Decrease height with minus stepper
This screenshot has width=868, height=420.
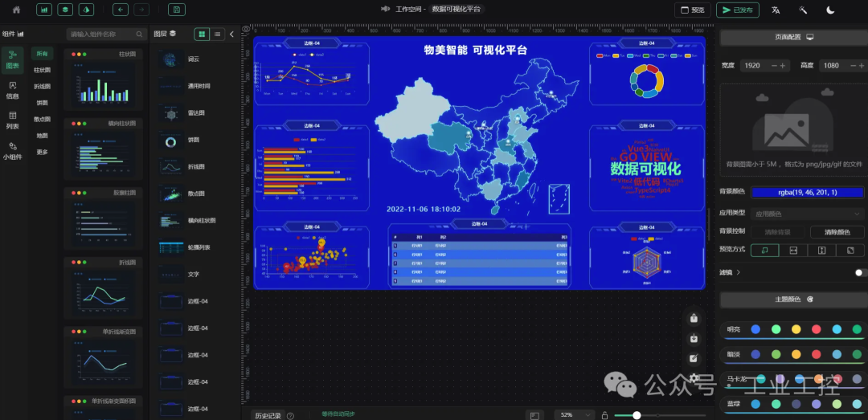click(x=853, y=65)
